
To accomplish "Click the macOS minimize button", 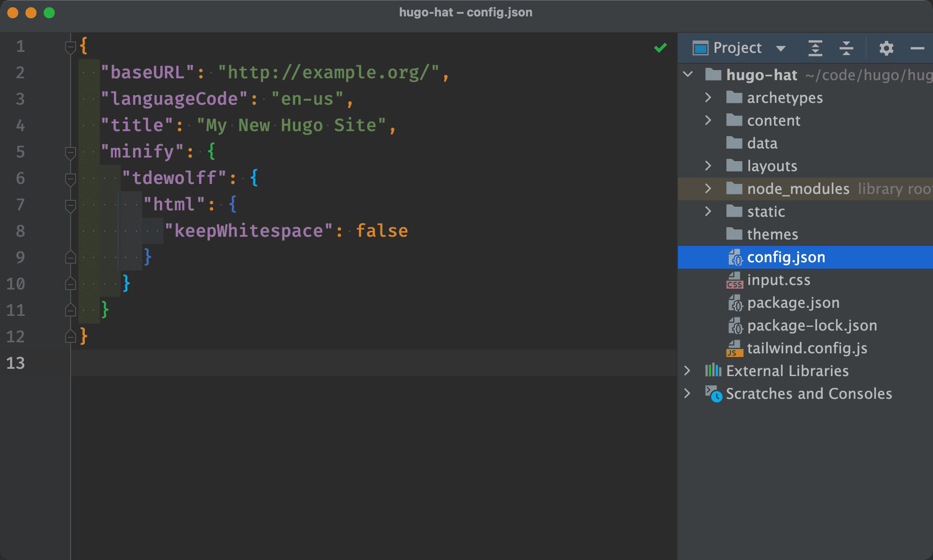I will pyautogui.click(x=31, y=13).
